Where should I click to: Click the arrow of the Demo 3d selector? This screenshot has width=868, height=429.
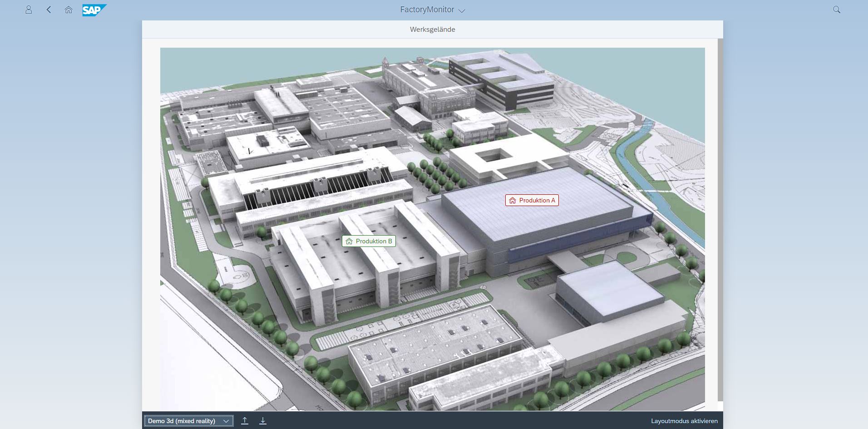tap(226, 421)
